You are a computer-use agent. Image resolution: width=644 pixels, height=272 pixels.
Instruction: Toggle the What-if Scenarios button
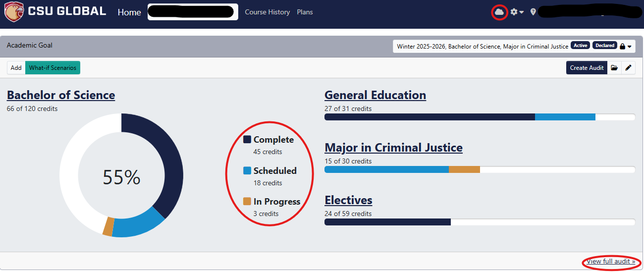[53, 68]
